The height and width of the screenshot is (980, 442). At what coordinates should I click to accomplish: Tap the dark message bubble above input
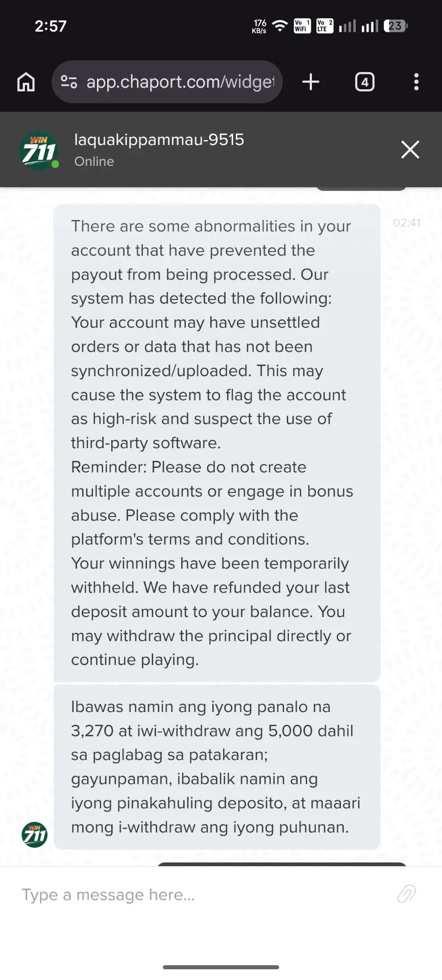[x=282, y=864]
